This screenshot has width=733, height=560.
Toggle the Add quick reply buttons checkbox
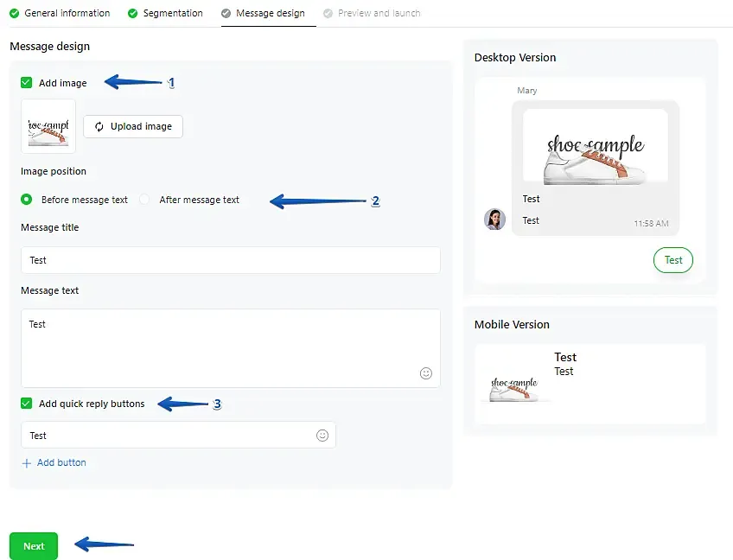click(27, 404)
